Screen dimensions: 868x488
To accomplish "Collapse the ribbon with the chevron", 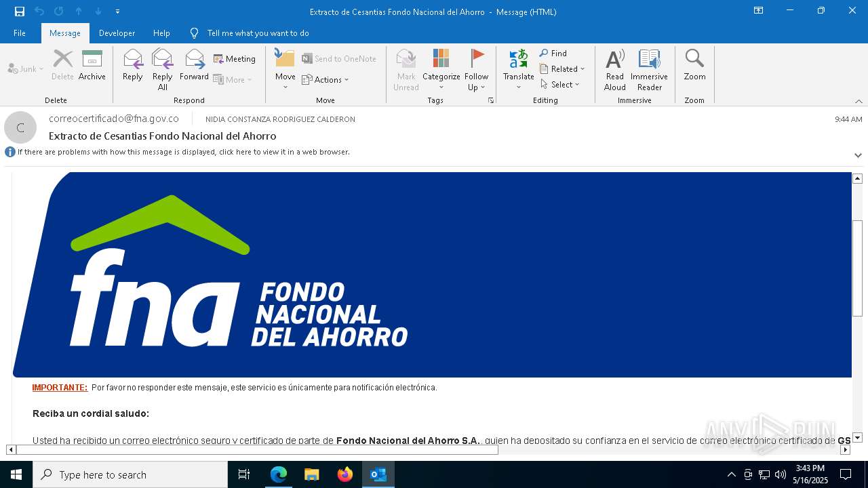I will (x=859, y=101).
